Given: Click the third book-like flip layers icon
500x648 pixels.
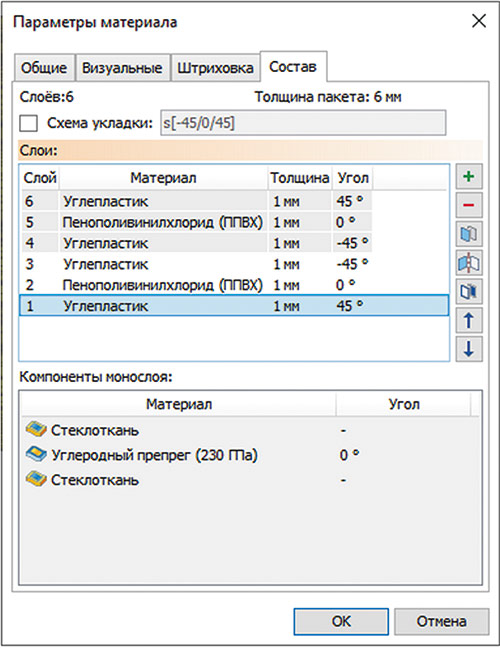Looking at the screenshot, I should 469,291.
